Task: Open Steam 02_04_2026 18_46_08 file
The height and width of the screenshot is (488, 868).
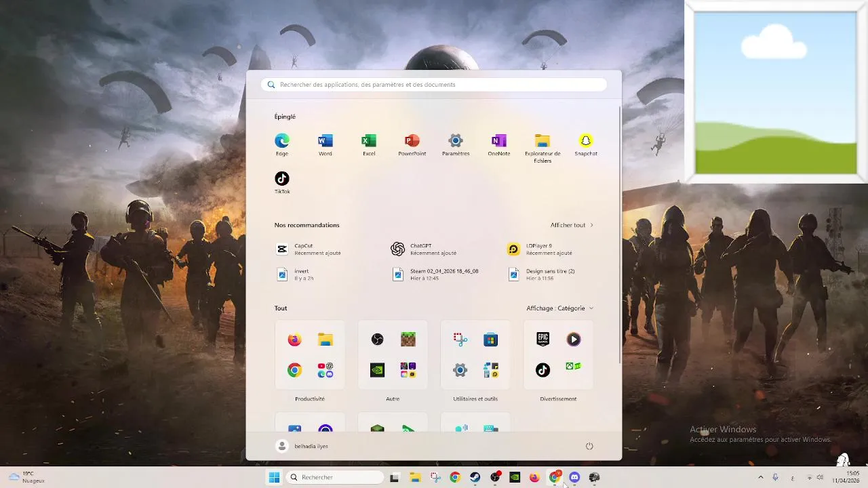Action: point(435,274)
